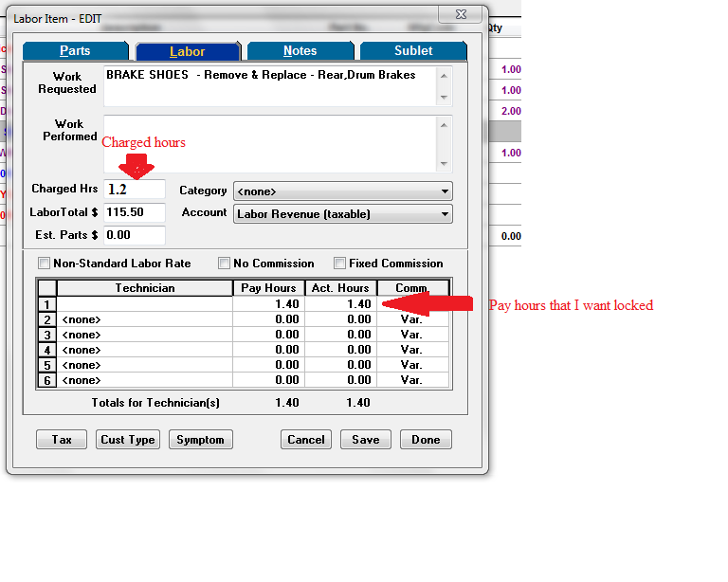Close the Labor Item EDIT dialog

point(461,14)
